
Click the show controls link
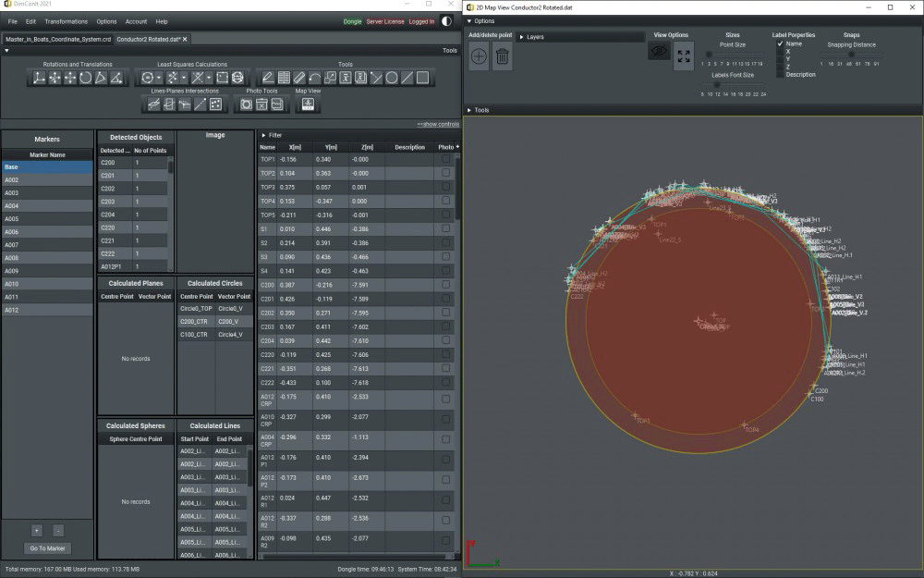(x=437, y=124)
